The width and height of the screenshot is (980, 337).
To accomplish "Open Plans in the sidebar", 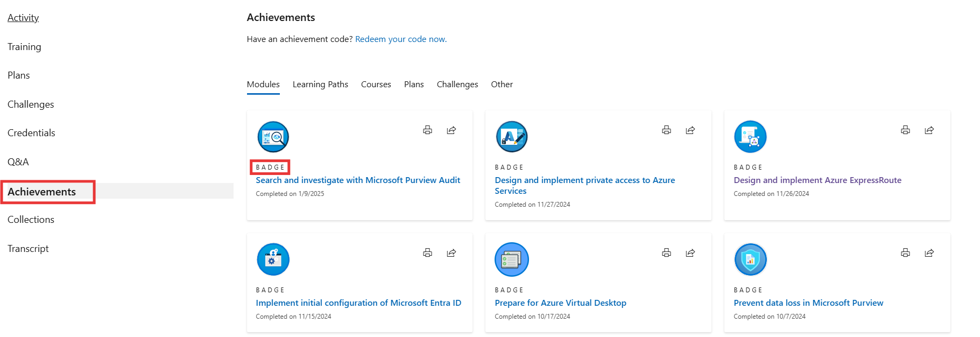I will pos(19,75).
